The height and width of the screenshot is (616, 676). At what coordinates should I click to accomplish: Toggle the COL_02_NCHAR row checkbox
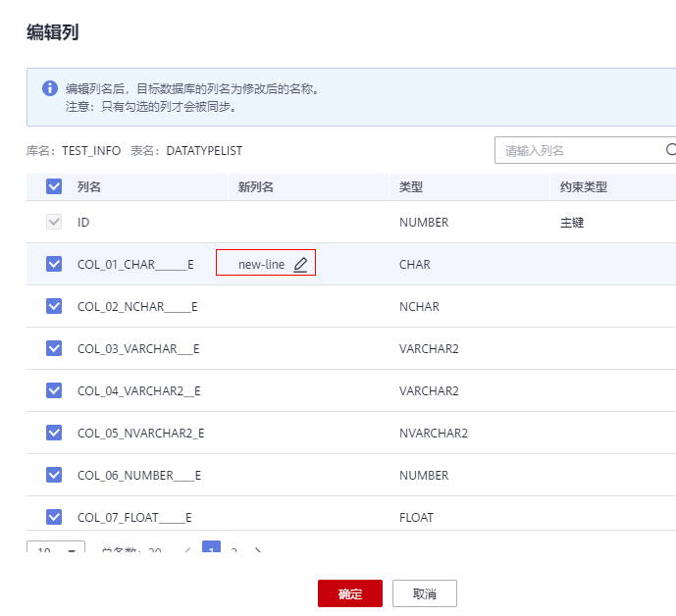click(x=54, y=306)
